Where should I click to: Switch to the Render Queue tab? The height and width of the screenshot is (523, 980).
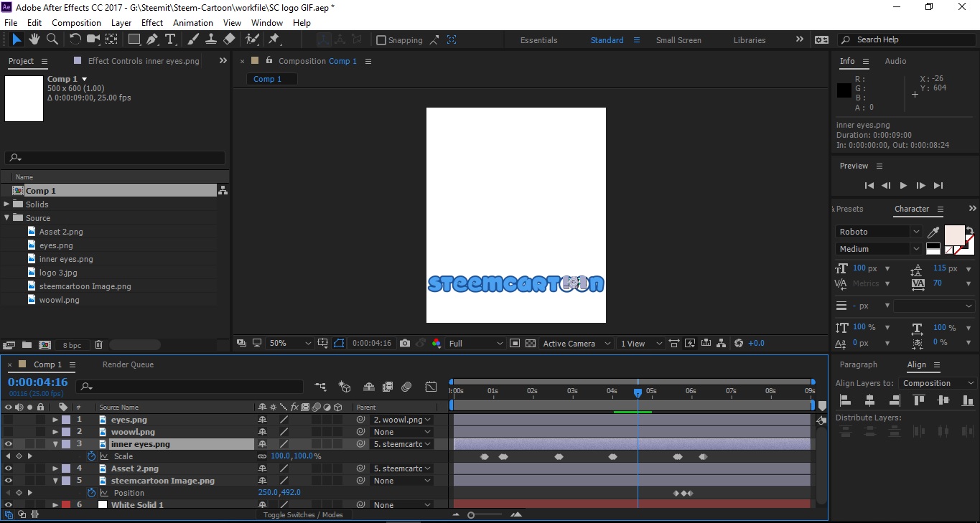tap(128, 364)
